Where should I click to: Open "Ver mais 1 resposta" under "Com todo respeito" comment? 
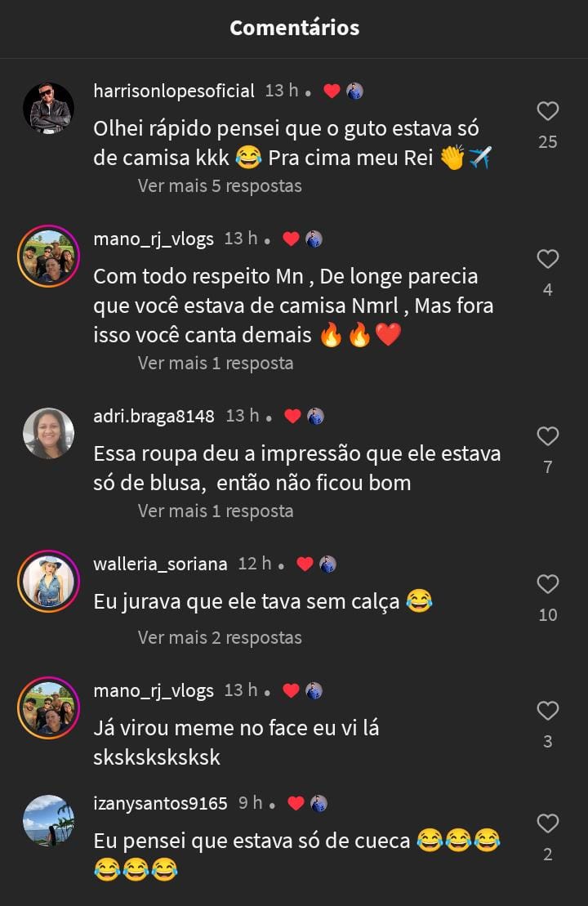click(216, 363)
